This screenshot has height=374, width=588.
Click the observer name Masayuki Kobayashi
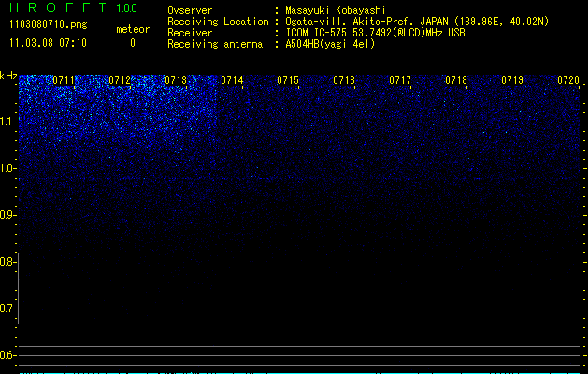[x=336, y=10]
